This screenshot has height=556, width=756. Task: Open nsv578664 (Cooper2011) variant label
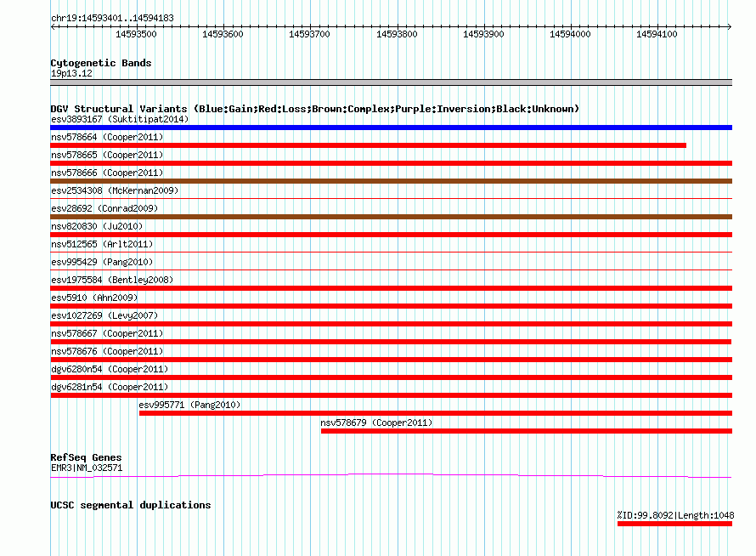pyautogui.click(x=107, y=137)
